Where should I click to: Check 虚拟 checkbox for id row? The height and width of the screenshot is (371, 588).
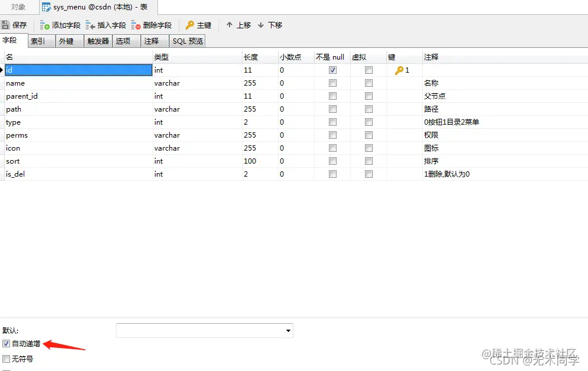(369, 70)
